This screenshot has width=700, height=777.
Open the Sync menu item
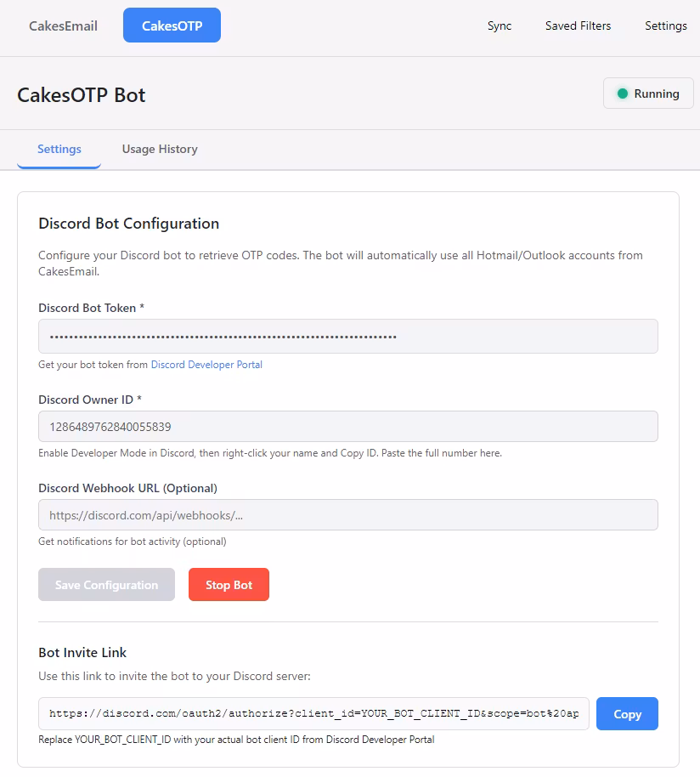pyautogui.click(x=500, y=26)
